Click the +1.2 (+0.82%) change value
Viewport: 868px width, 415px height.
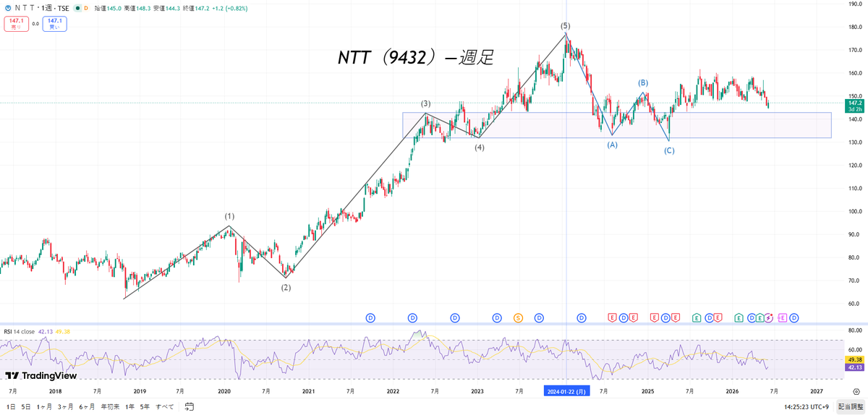pos(231,7)
